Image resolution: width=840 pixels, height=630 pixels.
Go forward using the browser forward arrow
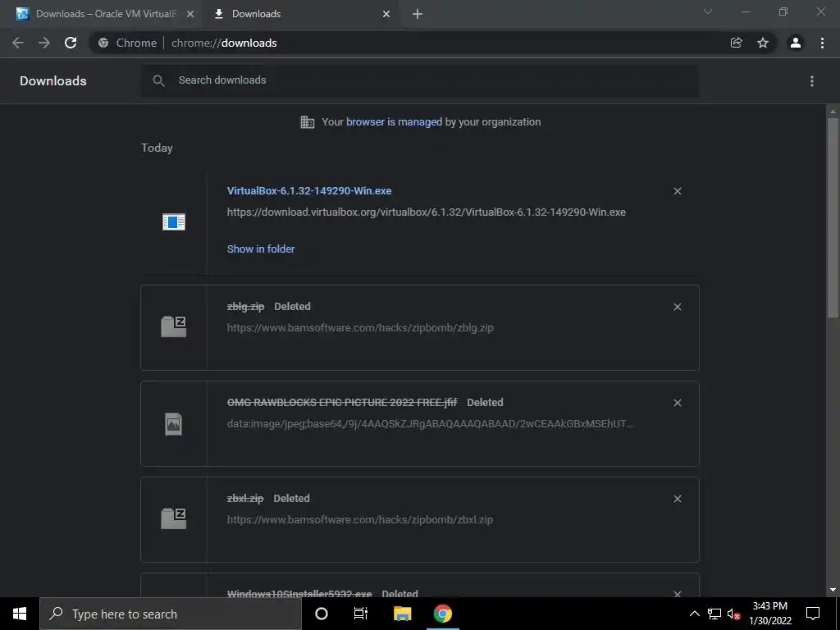coord(44,43)
